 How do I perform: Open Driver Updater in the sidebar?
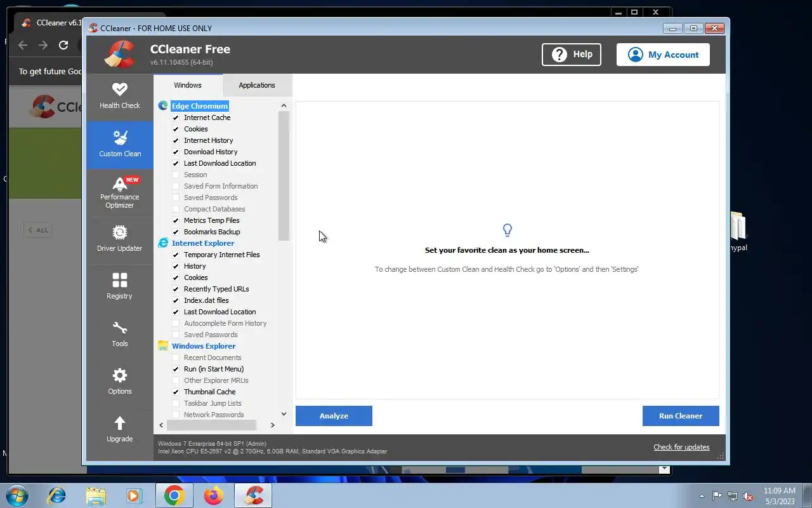(119, 239)
